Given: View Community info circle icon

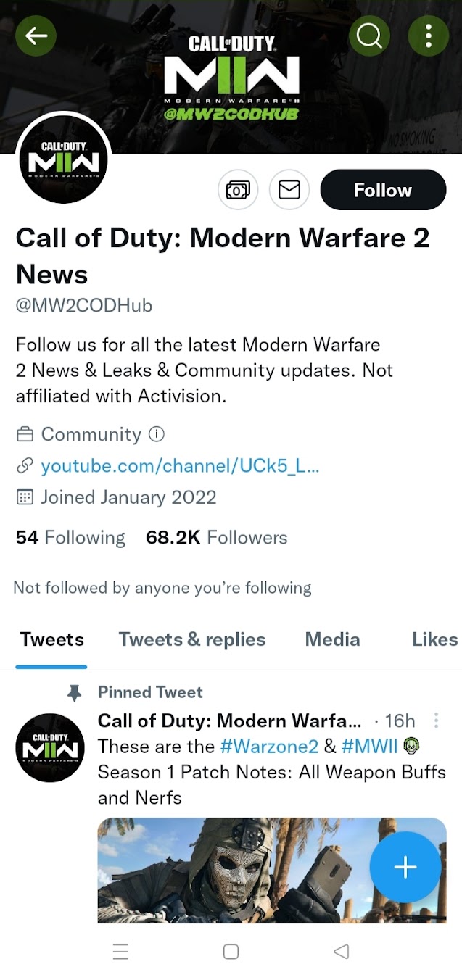Looking at the screenshot, I should [x=157, y=434].
